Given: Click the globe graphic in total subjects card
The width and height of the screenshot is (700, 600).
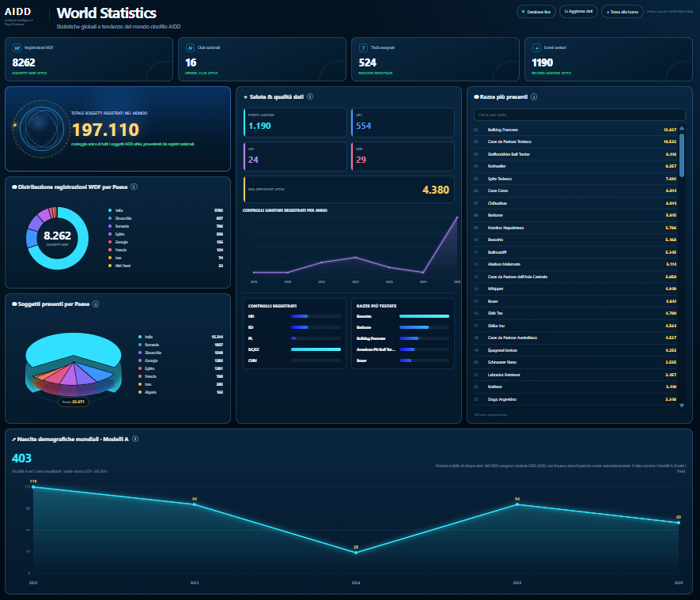Looking at the screenshot, I should (x=41, y=129).
